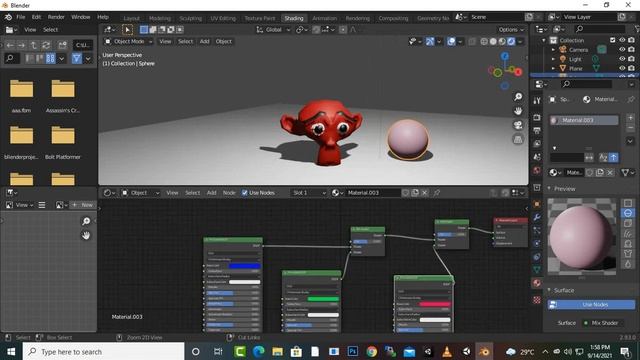This screenshot has width=640, height=360.
Task: Add a new material slot with plus
Action: [630, 118]
